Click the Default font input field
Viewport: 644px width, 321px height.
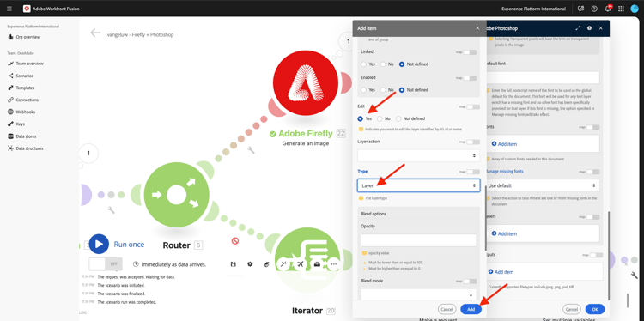click(542, 77)
